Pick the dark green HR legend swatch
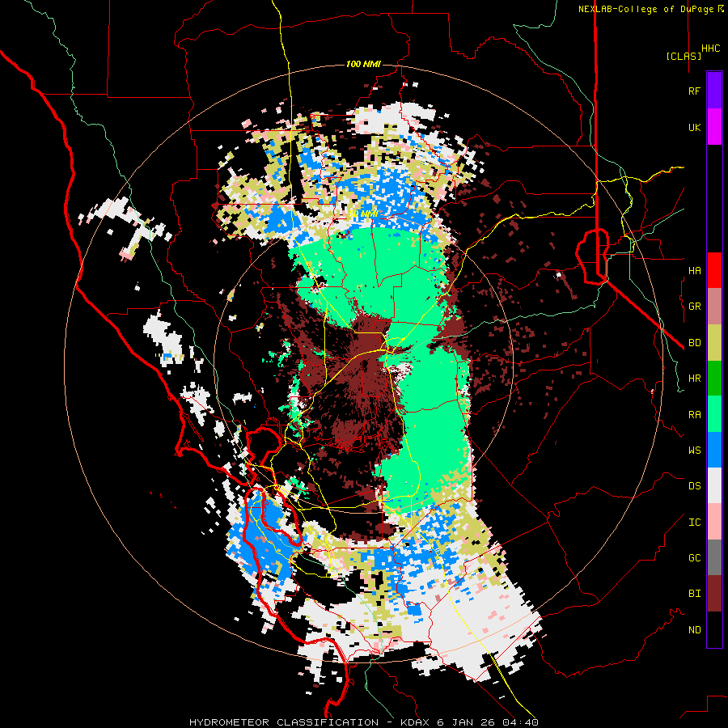Screen dimensions: 728x728 (x=714, y=378)
